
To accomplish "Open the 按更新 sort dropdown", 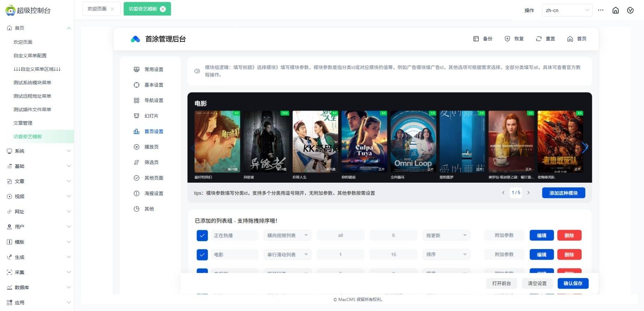I will point(446,235).
